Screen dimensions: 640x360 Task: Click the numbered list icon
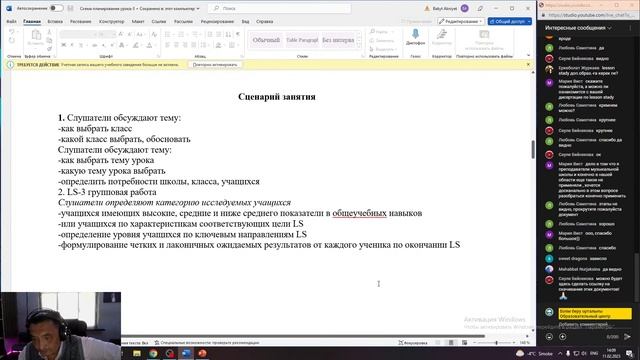point(181,35)
